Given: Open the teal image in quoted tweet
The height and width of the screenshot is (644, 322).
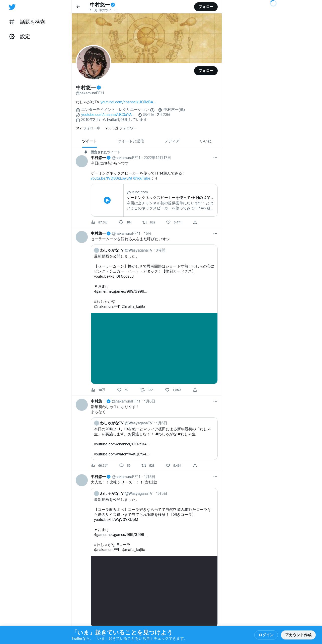Looking at the screenshot, I should pyautogui.click(x=154, y=348).
